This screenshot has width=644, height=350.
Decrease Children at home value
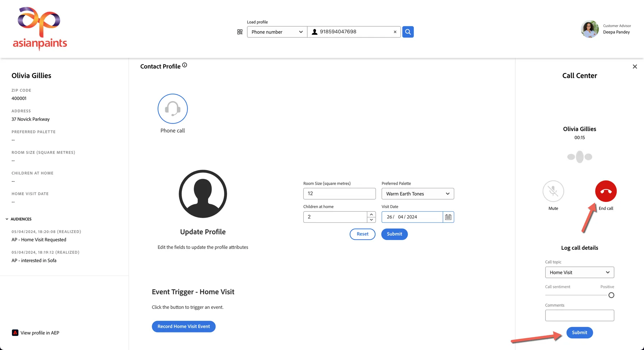[371, 220]
